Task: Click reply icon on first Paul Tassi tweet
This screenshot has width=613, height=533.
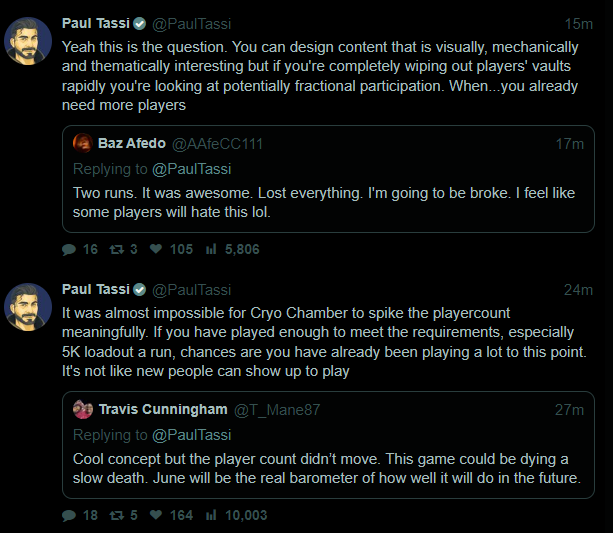Action: tap(69, 249)
